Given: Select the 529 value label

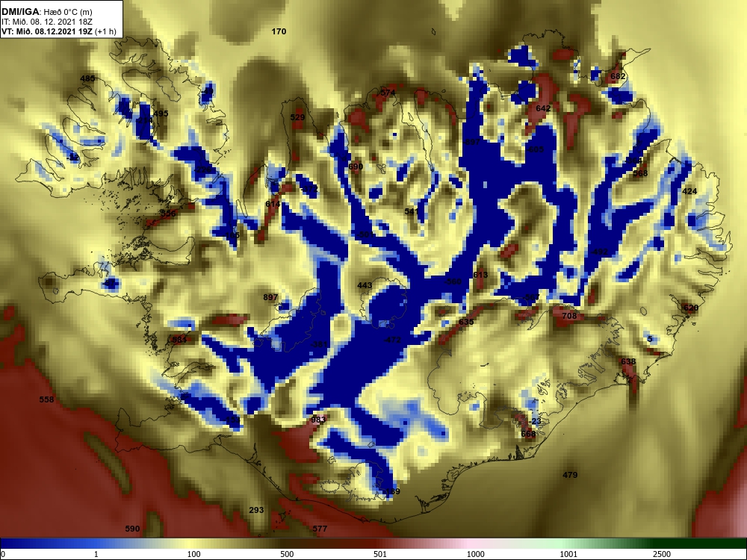Looking at the screenshot, I should tap(297, 117).
